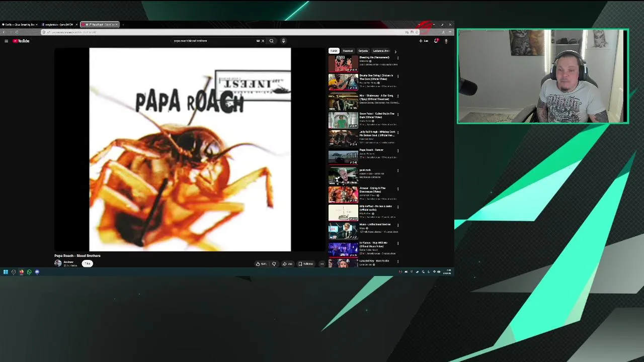644x362 pixels.
Task: Go back with browser back arrow
Action: [4, 32]
